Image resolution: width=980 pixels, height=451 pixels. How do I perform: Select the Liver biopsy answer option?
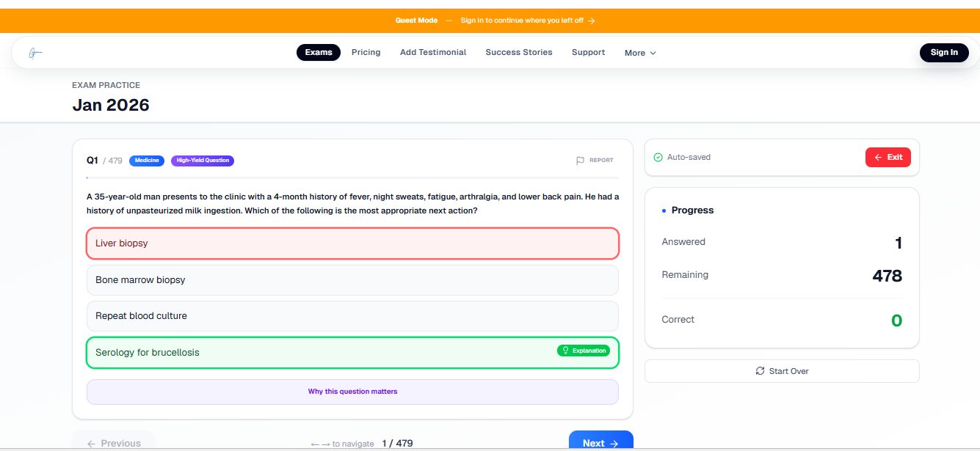tap(352, 243)
